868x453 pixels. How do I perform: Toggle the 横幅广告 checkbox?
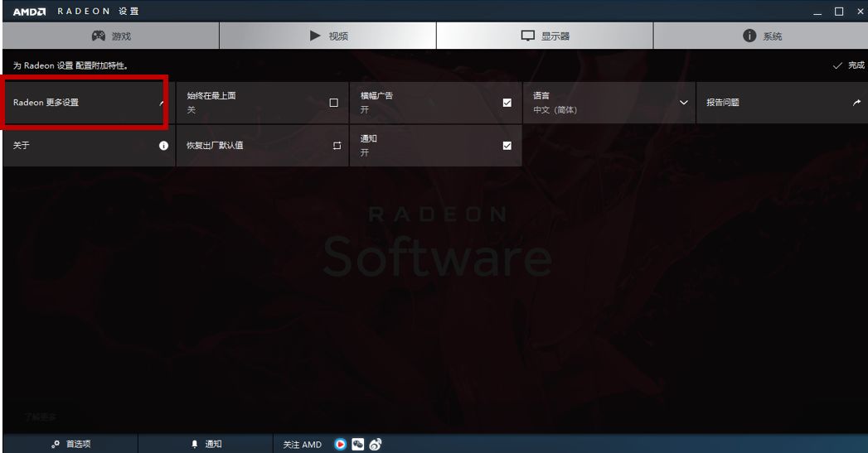click(507, 103)
